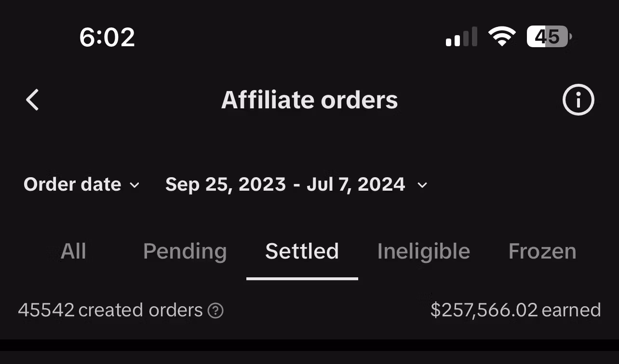Viewport: 619px width, 364px height.
Task: Open the Order date dropdown
Action: [72, 184]
